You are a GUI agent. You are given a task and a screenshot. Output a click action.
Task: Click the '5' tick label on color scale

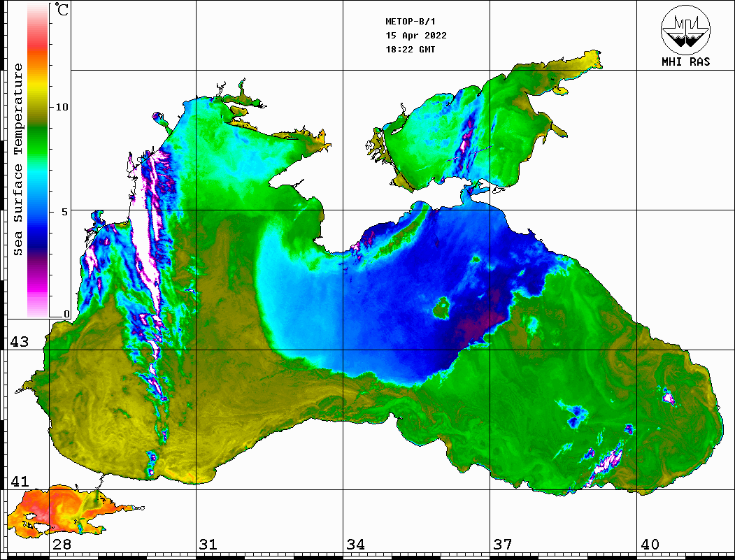[64, 212]
